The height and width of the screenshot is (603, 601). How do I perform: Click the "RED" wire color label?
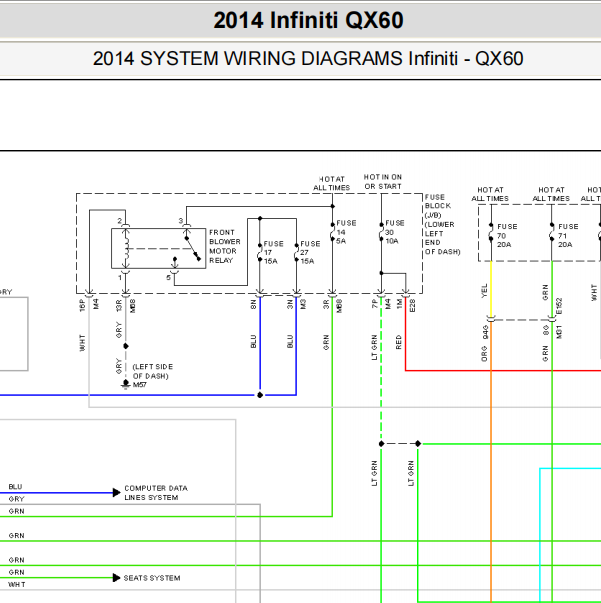[398, 342]
